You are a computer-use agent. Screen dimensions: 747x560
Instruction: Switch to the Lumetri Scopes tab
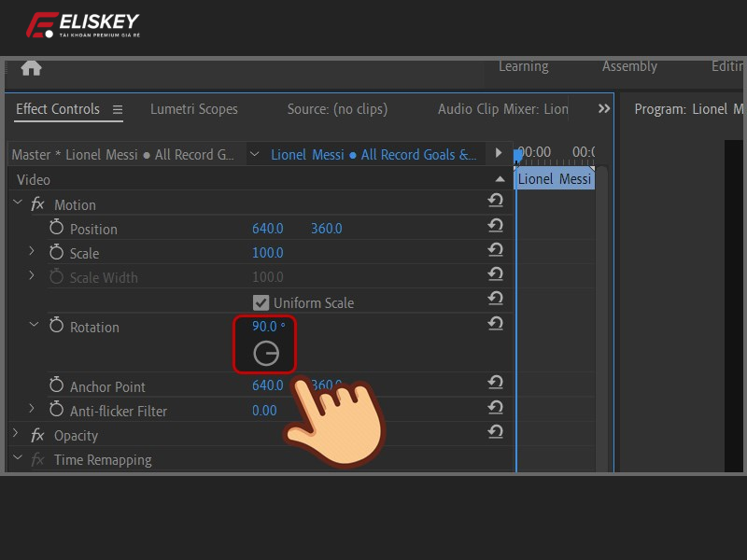(x=194, y=109)
